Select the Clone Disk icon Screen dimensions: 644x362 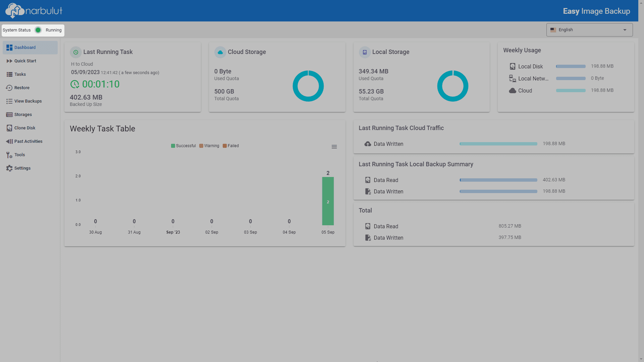click(x=9, y=128)
